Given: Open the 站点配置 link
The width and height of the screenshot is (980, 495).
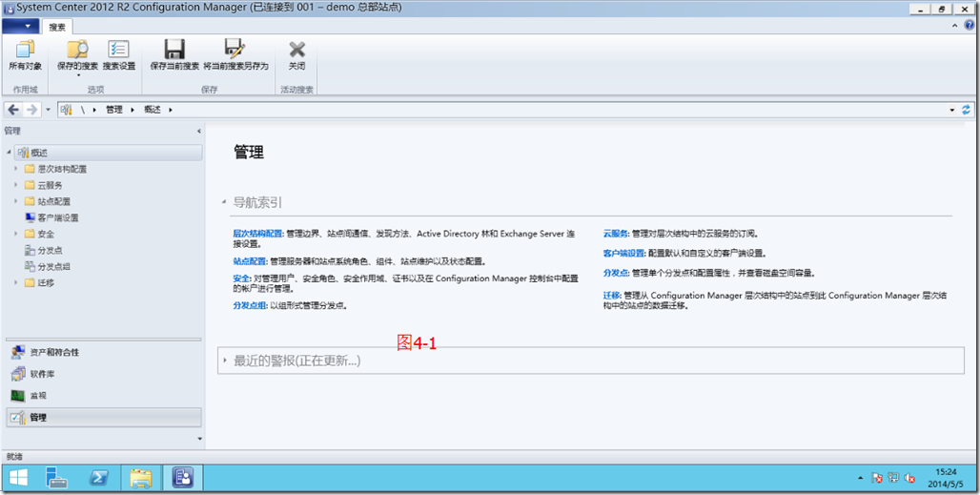Looking at the screenshot, I should coord(250,261).
